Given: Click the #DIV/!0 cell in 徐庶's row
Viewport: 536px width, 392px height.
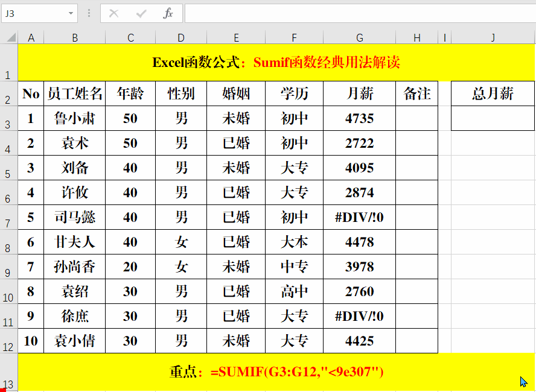Looking at the screenshot, I should pyautogui.click(x=359, y=316).
